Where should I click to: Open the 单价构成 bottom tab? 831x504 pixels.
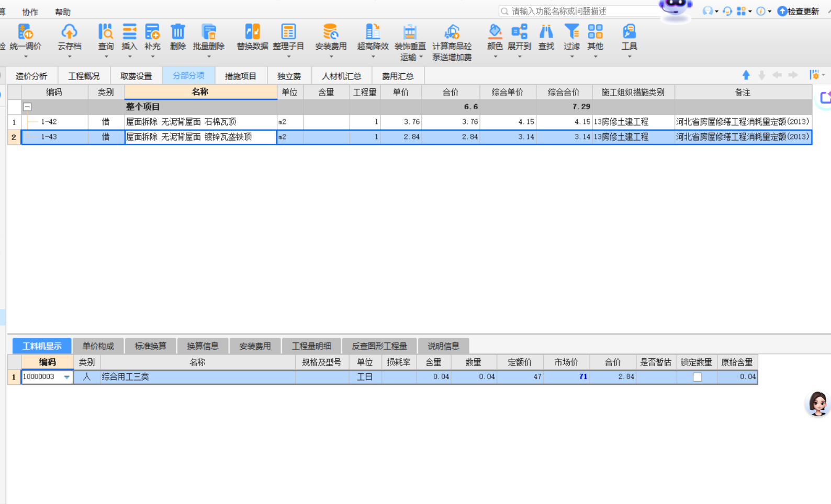coord(98,346)
